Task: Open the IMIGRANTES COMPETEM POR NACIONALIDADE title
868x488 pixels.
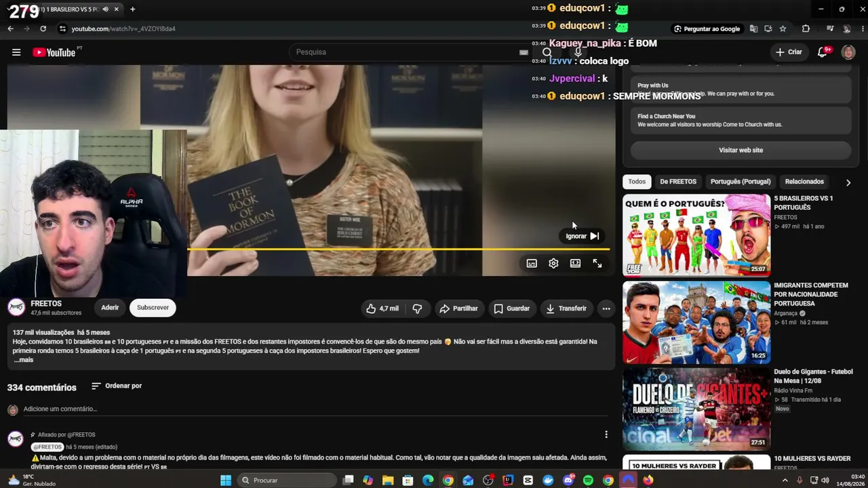Action: 811,294
